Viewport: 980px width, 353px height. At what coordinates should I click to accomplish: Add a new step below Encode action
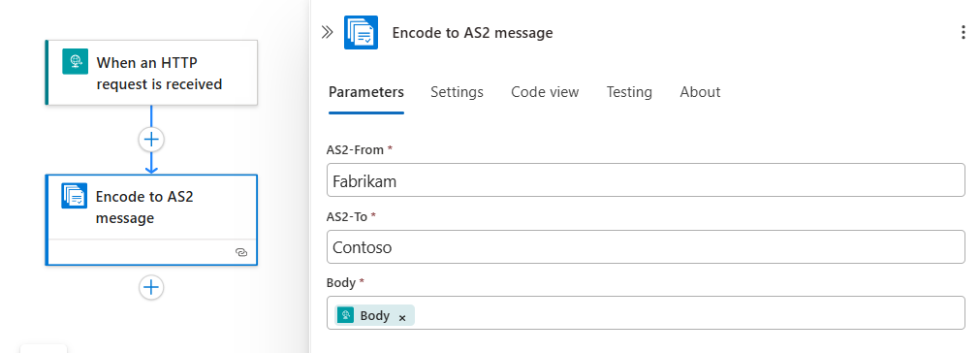coord(150,287)
